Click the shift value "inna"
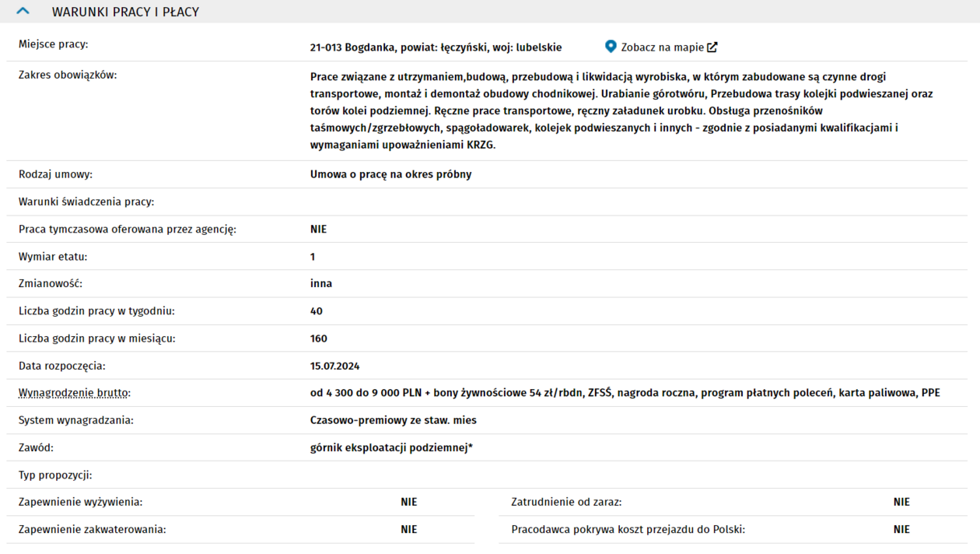The width and height of the screenshot is (980, 554). pyautogui.click(x=321, y=284)
